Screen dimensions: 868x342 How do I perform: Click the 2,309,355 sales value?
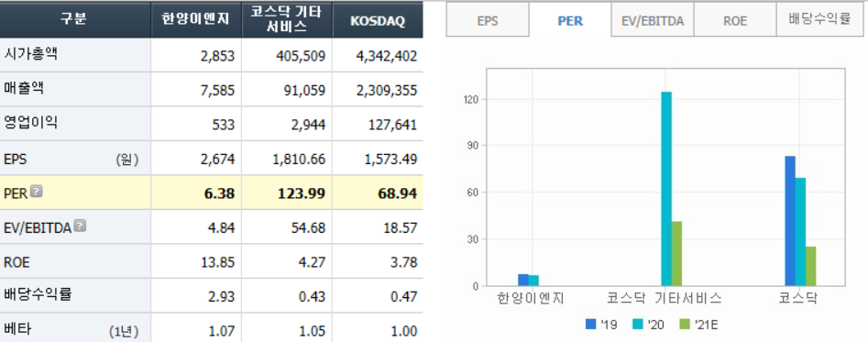click(388, 90)
